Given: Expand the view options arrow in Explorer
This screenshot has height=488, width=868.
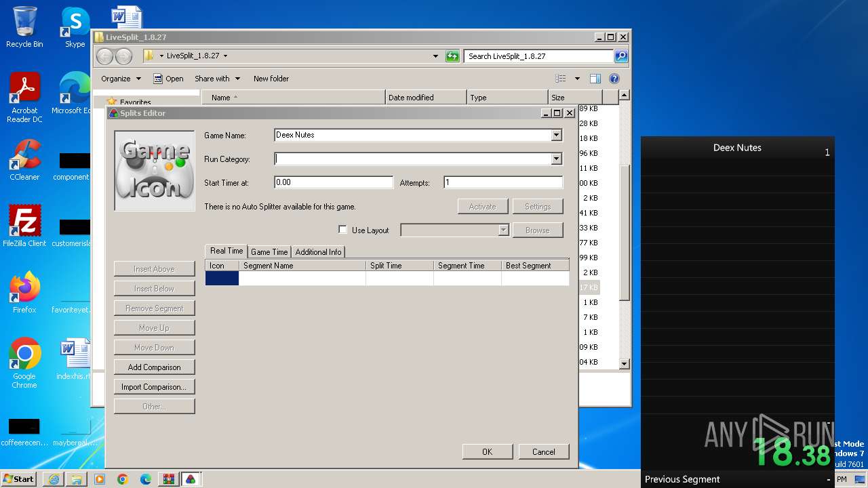Looking at the screenshot, I should [577, 79].
